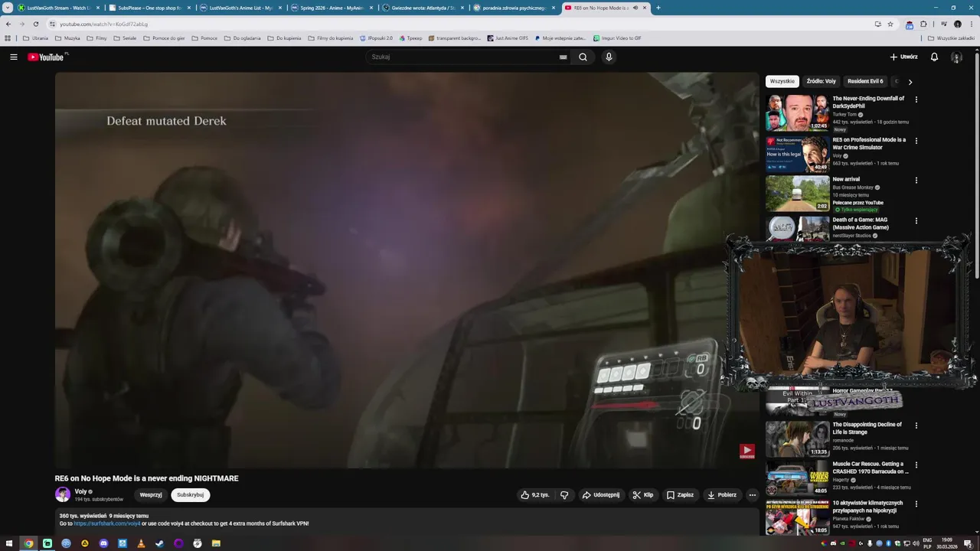Viewport: 980px width, 551px height.
Task: Open ENG PLP keyboard language indicator
Action: (927, 543)
